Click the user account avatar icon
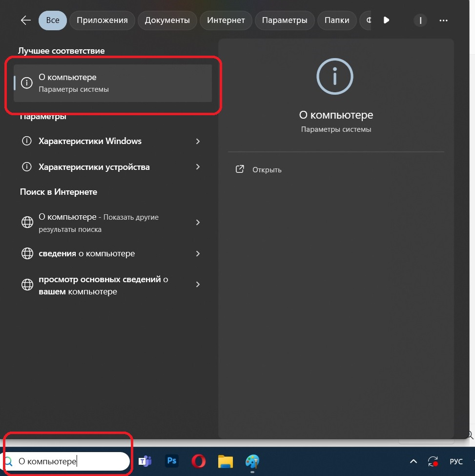The width and height of the screenshot is (475, 476). (x=420, y=21)
